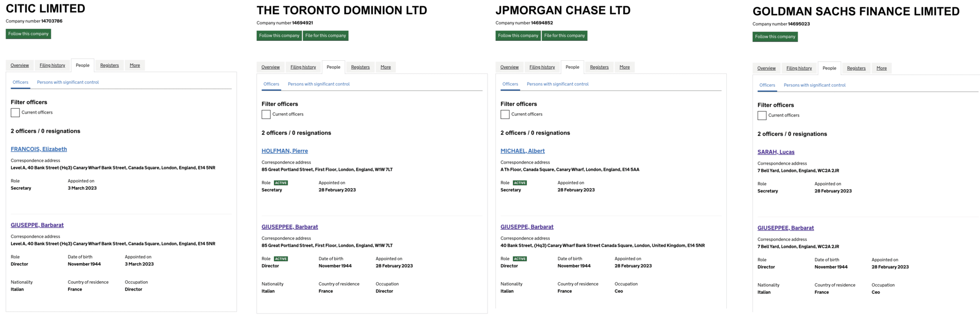Select Officers sub-tab in JPMORGAN CHASE LTD

[x=510, y=84]
